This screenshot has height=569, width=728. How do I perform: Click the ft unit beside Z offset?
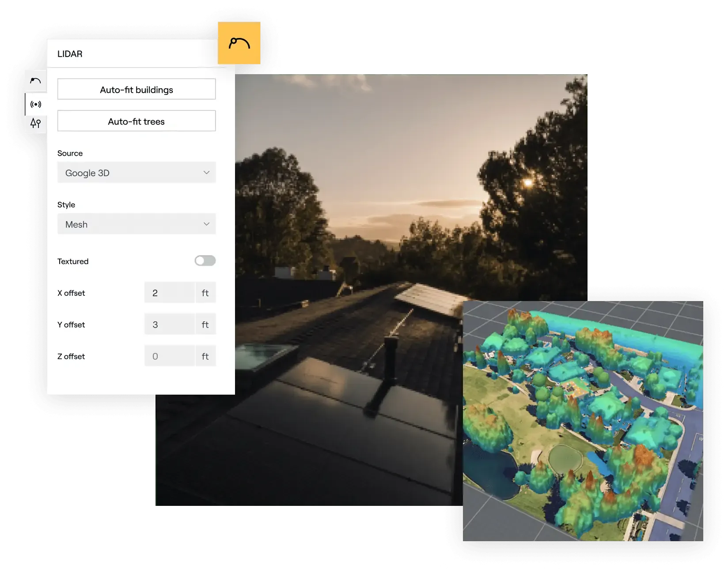(205, 356)
